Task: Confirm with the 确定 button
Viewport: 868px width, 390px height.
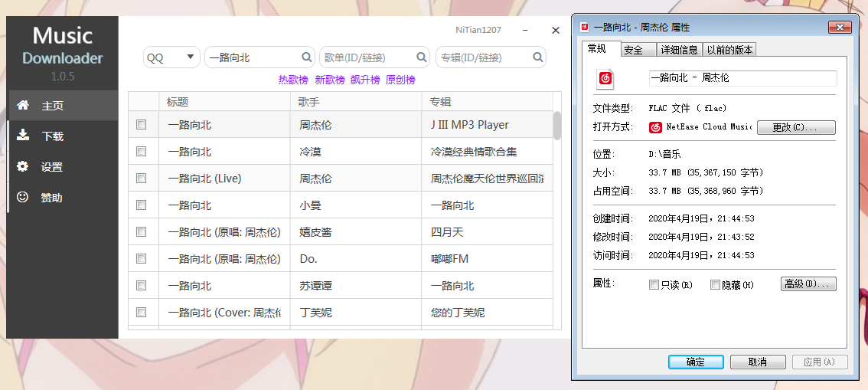Action: (x=696, y=362)
